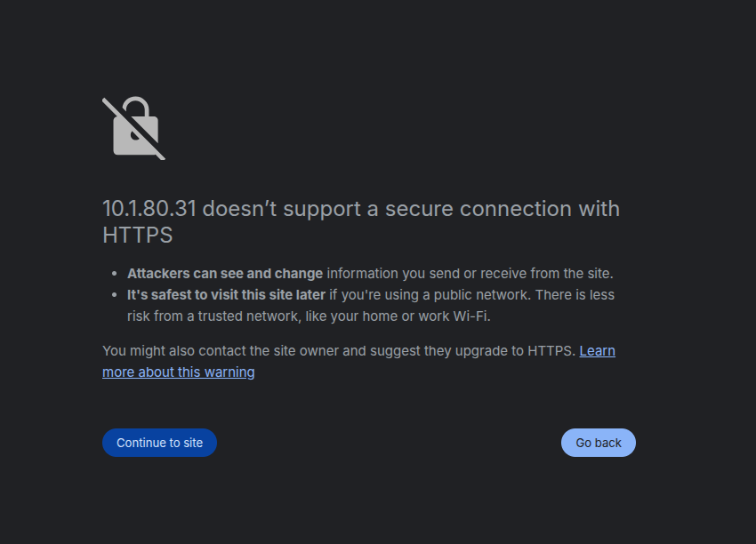Viewport: 756px width, 544px height.
Task: Proceed with the Continue to site button
Action: coord(159,443)
